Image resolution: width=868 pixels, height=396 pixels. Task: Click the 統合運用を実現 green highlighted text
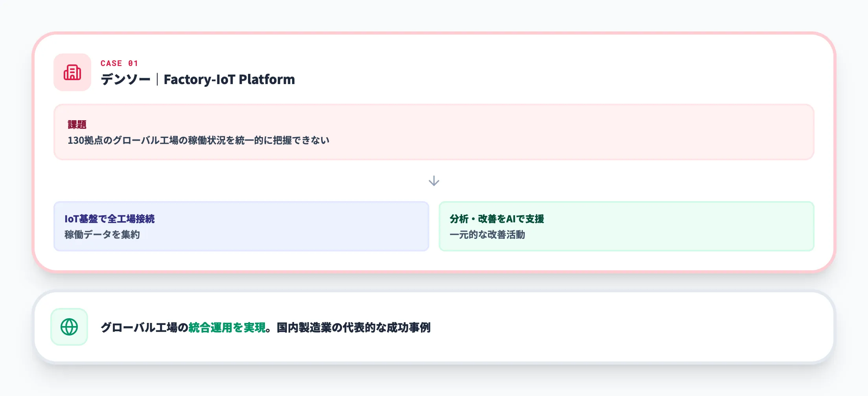227,326
